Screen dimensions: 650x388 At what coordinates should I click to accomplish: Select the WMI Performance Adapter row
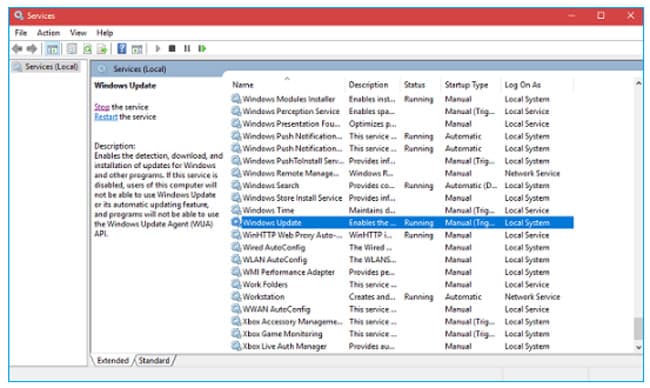(x=402, y=272)
